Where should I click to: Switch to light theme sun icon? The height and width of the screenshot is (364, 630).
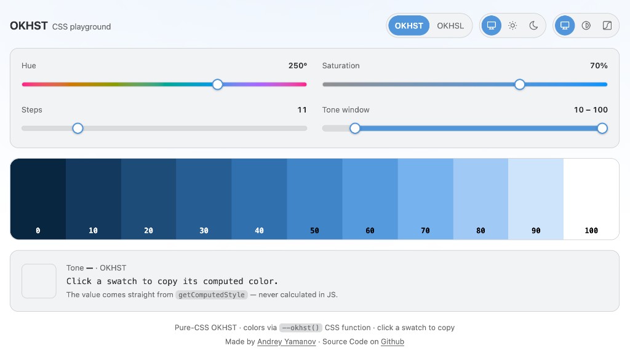point(512,26)
